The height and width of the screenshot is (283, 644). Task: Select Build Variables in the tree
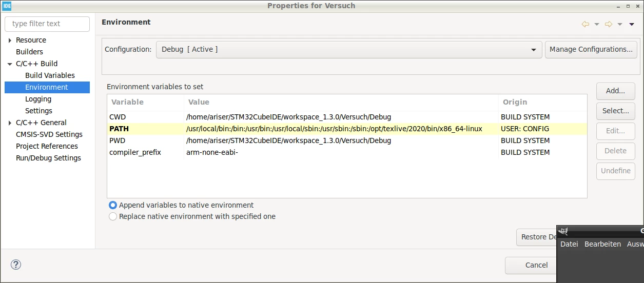point(50,75)
